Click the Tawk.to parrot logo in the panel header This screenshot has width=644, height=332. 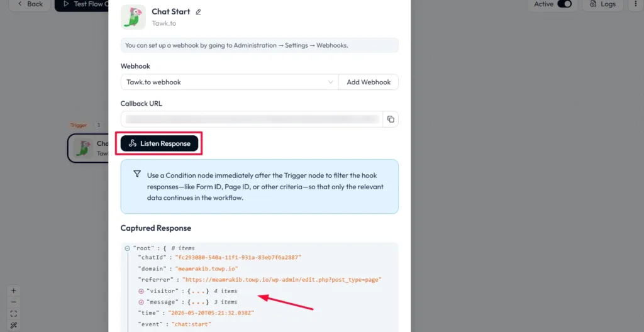133,17
